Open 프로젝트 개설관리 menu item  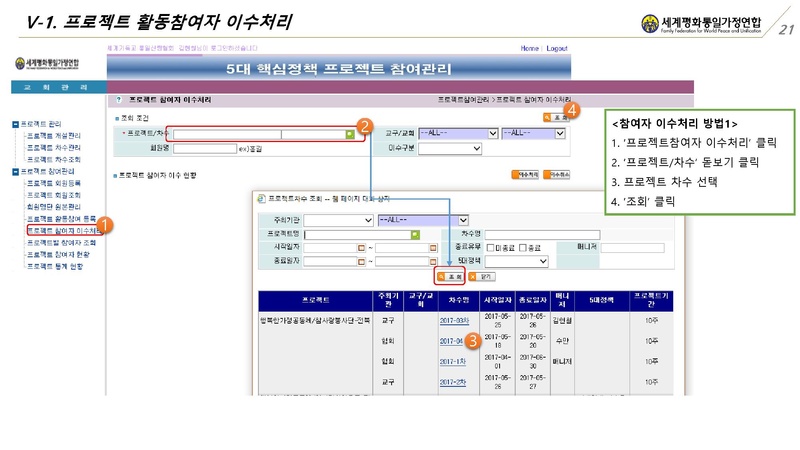click(54, 136)
